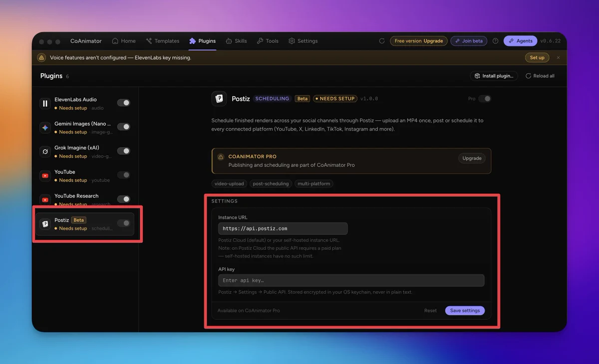Click the video-upload tag

coord(229,183)
